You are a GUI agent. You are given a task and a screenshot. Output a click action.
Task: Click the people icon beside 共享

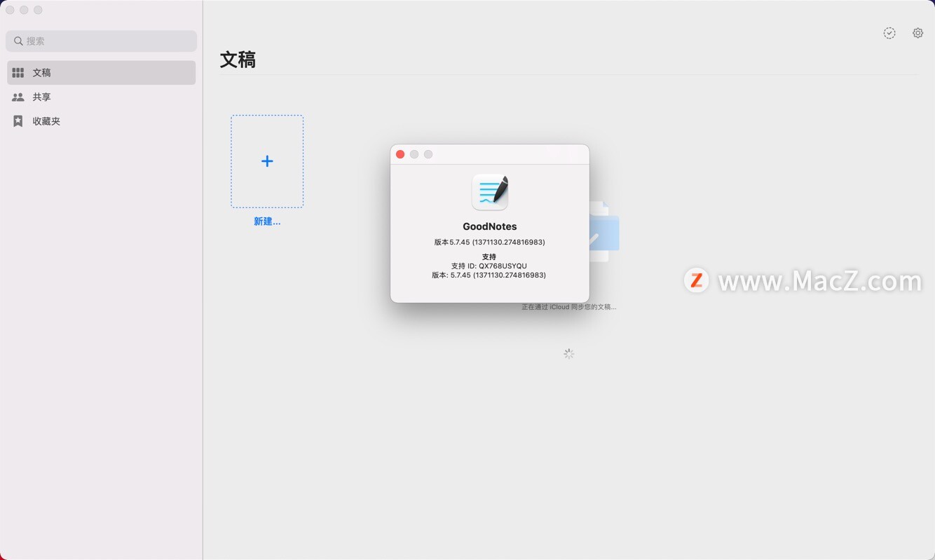point(18,97)
